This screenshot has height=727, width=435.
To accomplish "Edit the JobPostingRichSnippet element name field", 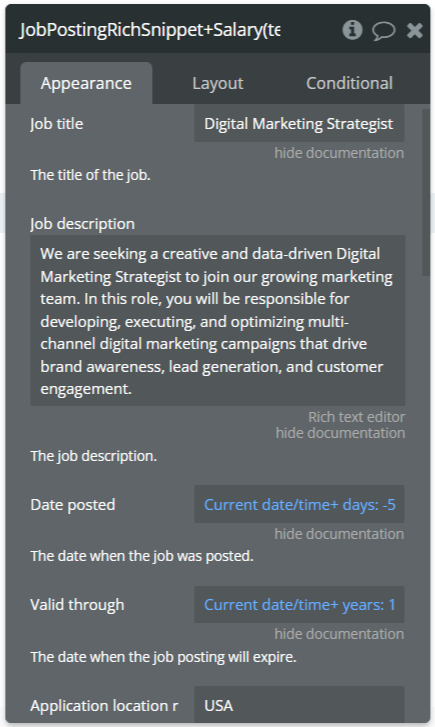I will 150,30.
